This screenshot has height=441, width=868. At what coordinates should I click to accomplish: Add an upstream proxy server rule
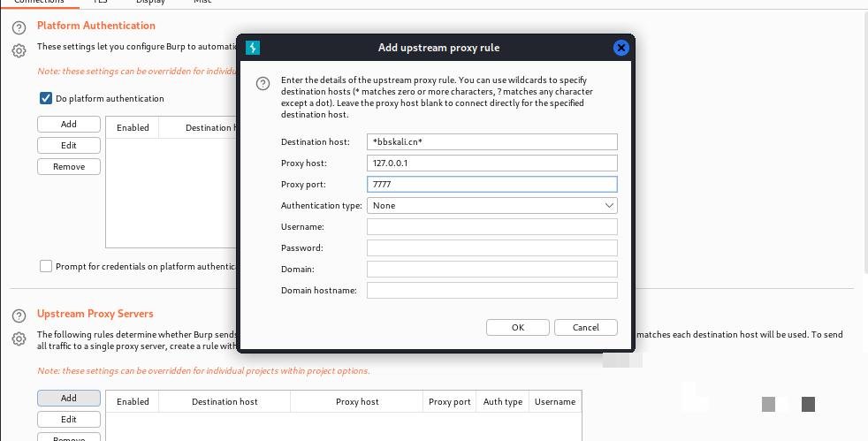pyautogui.click(x=69, y=398)
